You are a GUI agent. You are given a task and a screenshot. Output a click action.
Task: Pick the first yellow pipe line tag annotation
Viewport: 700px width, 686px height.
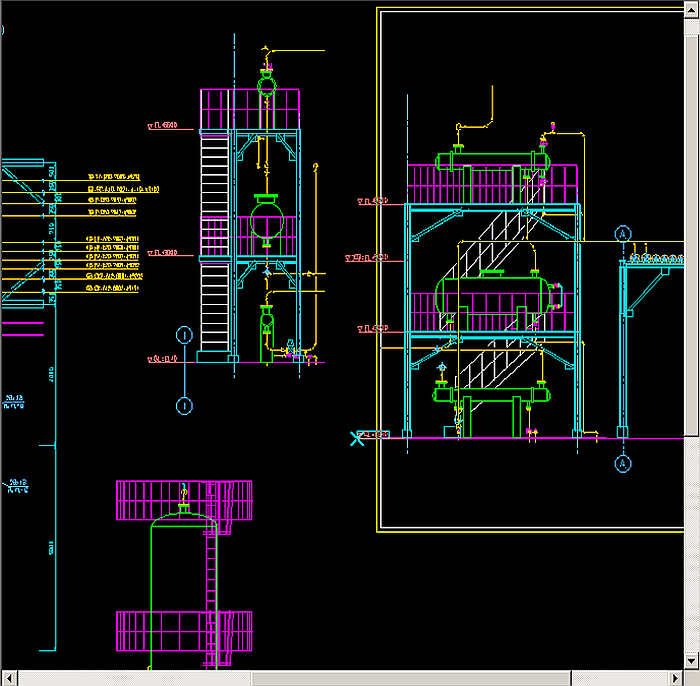point(113,177)
